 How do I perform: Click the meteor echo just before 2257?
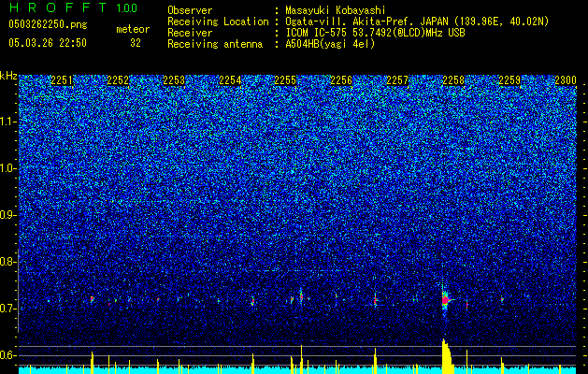click(x=375, y=300)
